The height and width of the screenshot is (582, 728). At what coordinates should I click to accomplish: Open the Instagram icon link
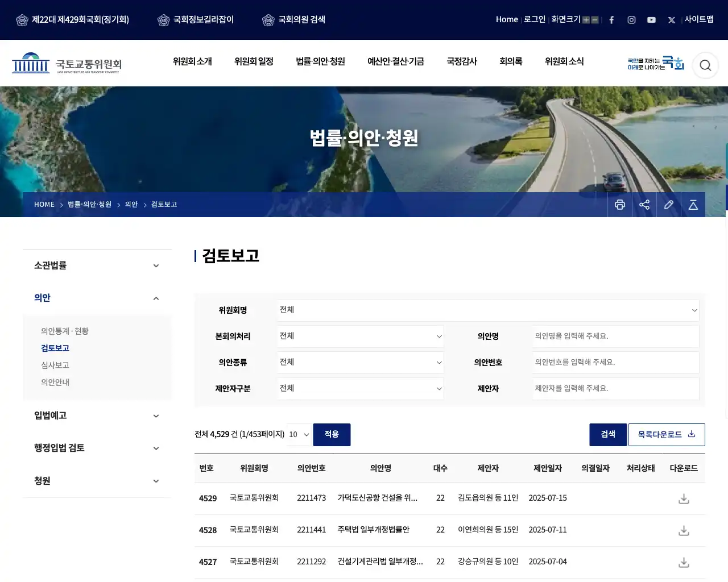tap(631, 20)
